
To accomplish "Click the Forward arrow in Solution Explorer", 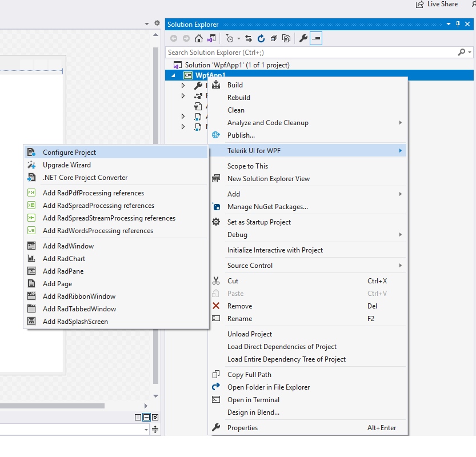I will (x=186, y=38).
